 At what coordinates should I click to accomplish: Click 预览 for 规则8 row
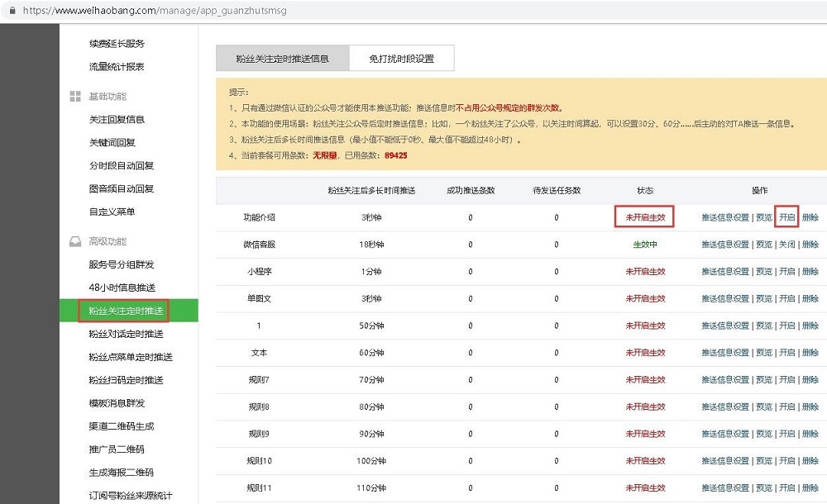coord(763,407)
